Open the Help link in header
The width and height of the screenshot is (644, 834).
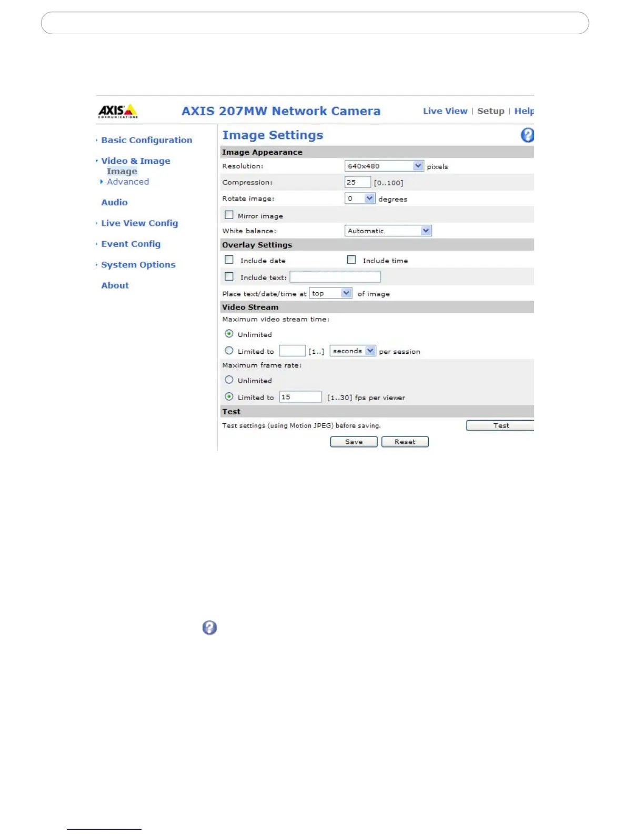coord(524,111)
